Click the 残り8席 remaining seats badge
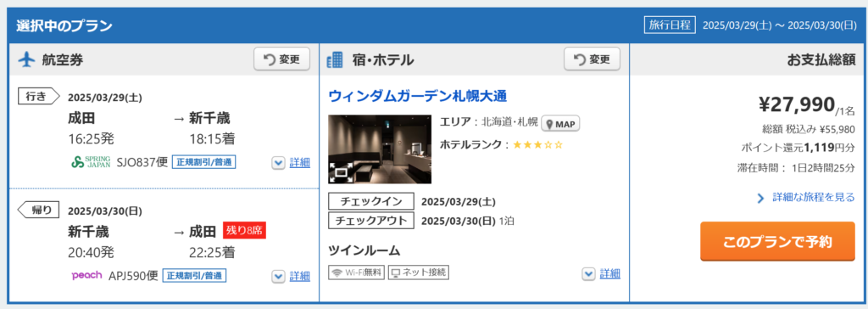Screen dimensions: 868x309 pyautogui.click(x=245, y=230)
